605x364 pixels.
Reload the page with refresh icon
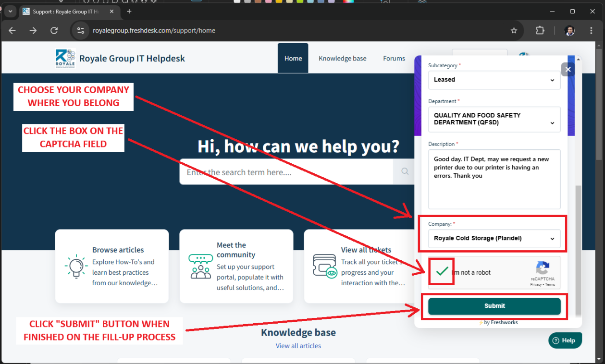(54, 30)
